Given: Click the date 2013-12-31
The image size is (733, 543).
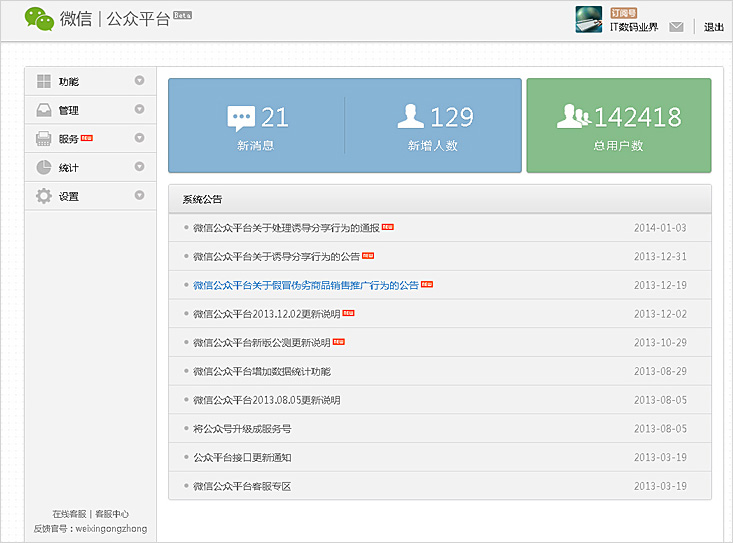Looking at the screenshot, I should click(x=660, y=257).
